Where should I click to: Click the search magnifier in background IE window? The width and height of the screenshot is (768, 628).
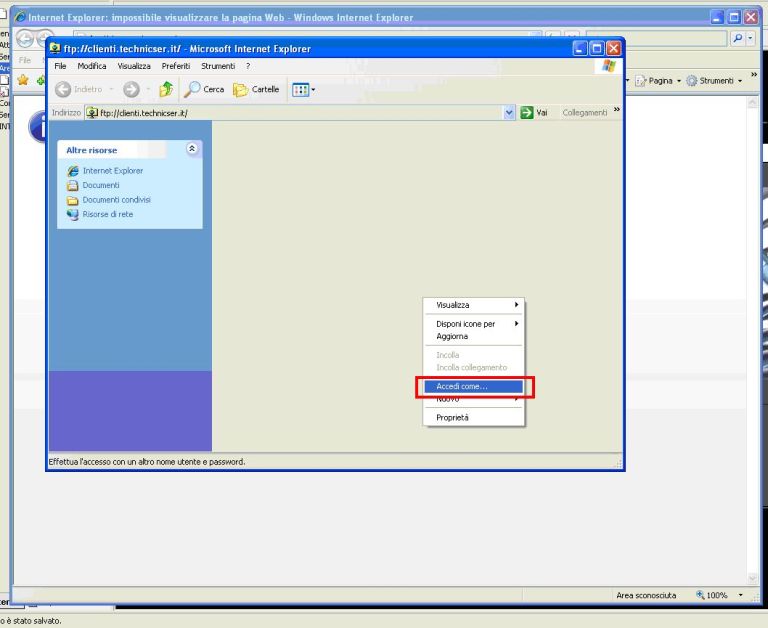pyautogui.click(x=737, y=38)
